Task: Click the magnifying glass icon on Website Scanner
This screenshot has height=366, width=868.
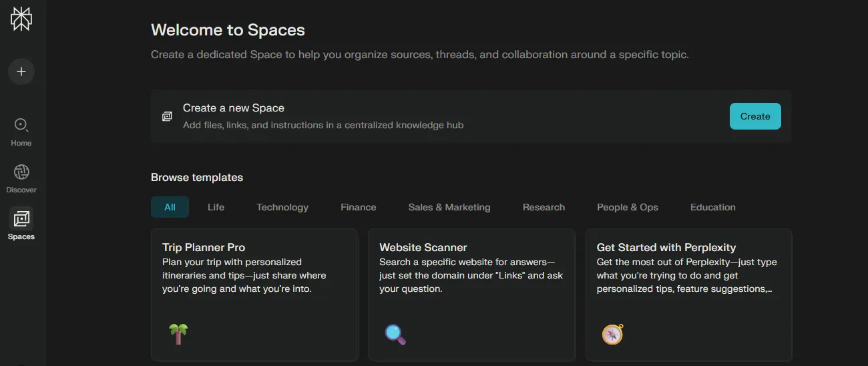Action: (x=395, y=333)
